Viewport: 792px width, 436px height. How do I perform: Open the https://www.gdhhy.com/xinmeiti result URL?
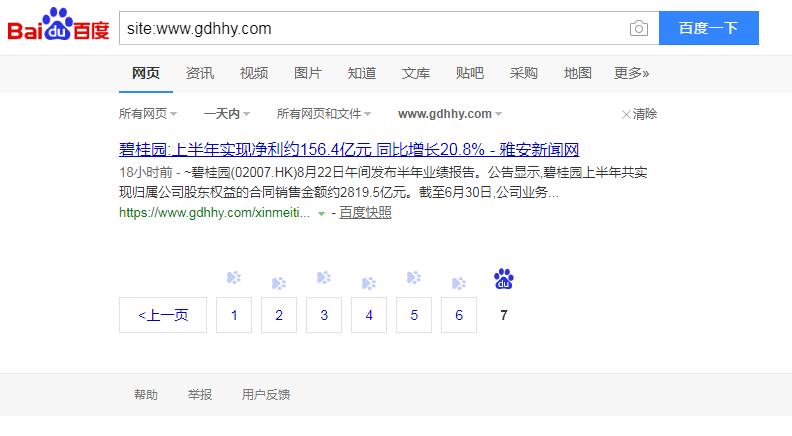[215, 213]
